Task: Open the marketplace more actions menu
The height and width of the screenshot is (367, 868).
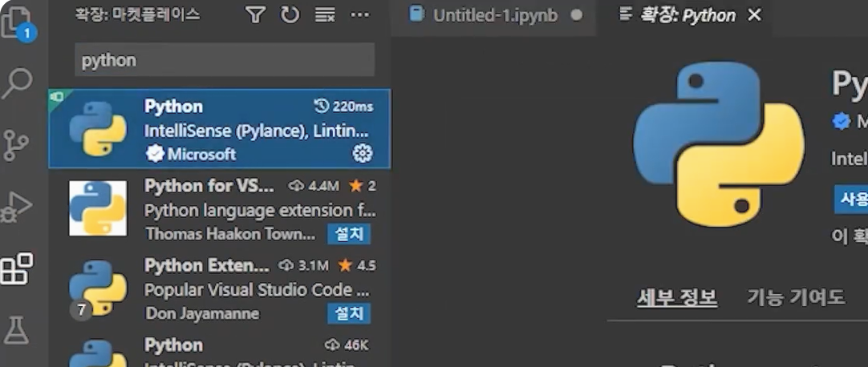Action: click(360, 15)
